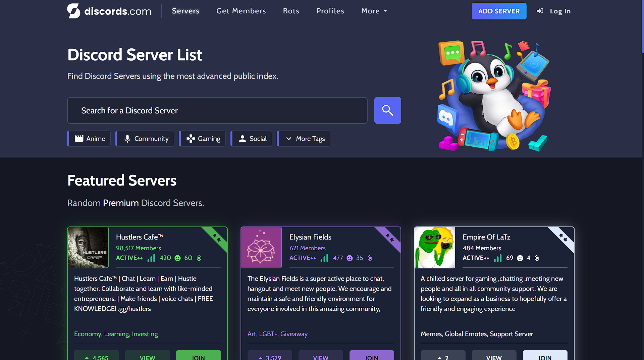Viewport: 644px width, 360px height.
Task: Click the magnifier search button
Action: click(387, 110)
